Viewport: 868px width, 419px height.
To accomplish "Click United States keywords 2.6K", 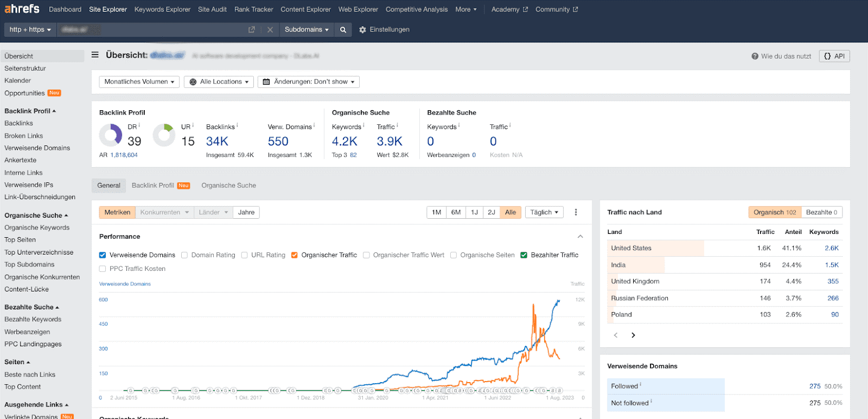I will [832, 248].
